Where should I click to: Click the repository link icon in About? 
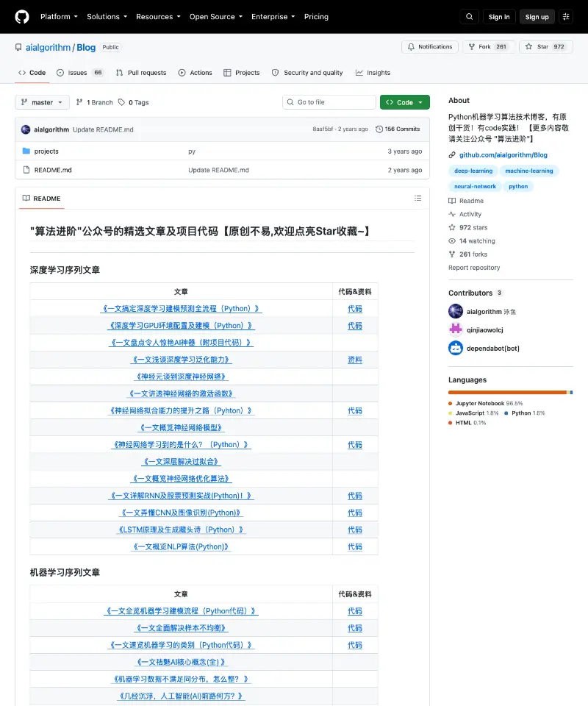pyautogui.click(x=452, y=155)
